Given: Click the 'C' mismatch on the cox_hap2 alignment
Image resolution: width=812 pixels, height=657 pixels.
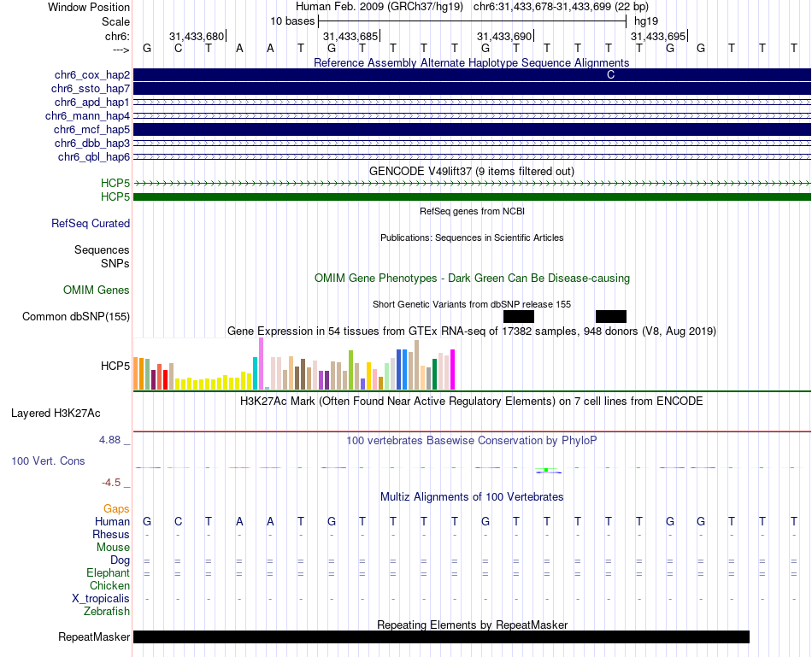Looking at the screenshot, I should click(610, 75).
